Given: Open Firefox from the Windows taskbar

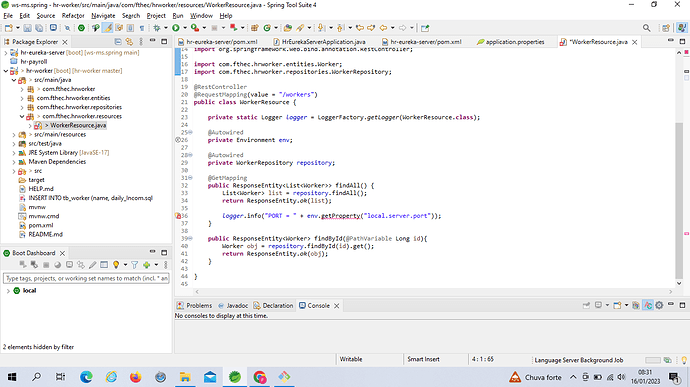Looking at the screenshot, I should [136, 377].
